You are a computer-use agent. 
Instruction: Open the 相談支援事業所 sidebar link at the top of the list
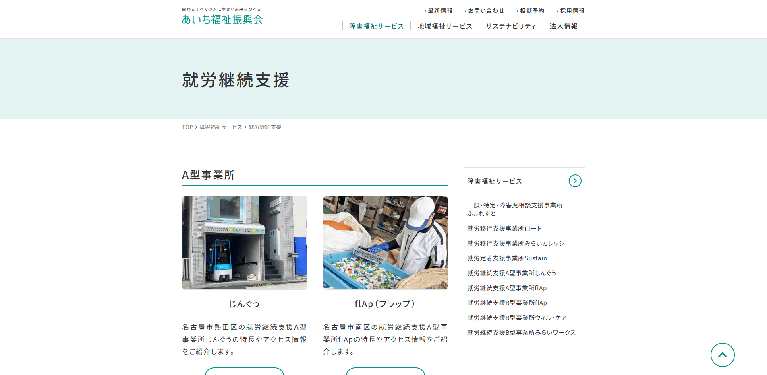pyautogui.click(x=515, y=209)
